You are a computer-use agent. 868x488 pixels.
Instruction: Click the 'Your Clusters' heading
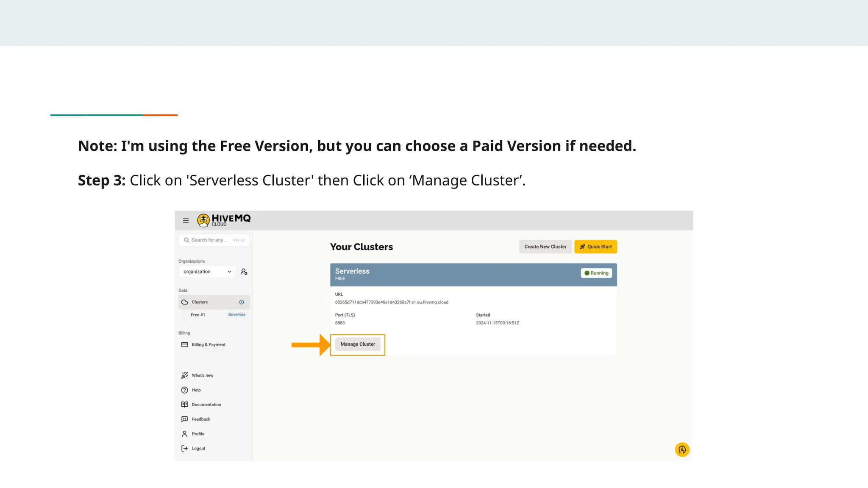coord(362,247)
